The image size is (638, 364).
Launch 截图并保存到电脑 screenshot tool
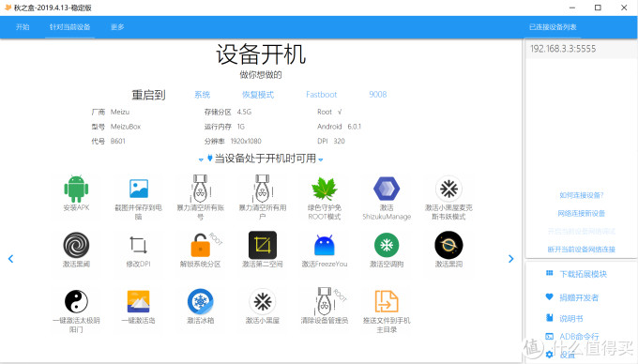138,189
